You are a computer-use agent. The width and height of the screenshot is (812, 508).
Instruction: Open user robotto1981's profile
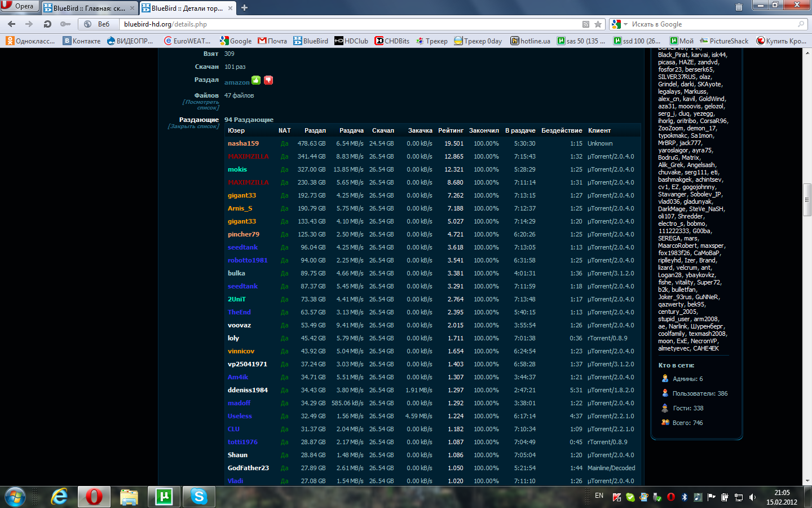point(248,260)
